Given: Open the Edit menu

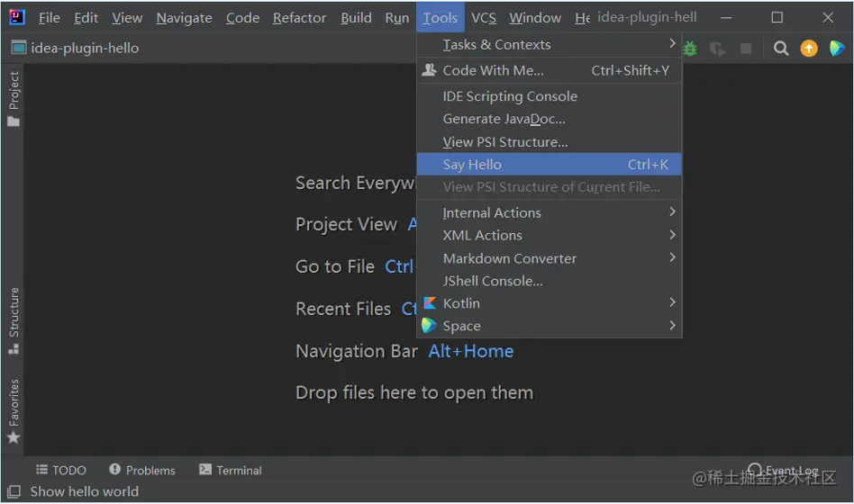Looking at the screenshot, I should [x=86, y=18].
